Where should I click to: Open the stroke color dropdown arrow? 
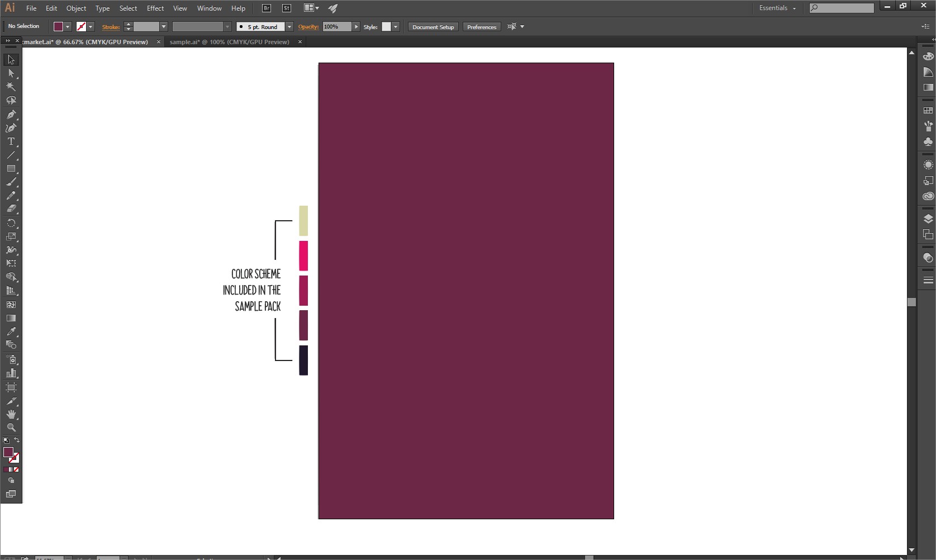[91, 27]
